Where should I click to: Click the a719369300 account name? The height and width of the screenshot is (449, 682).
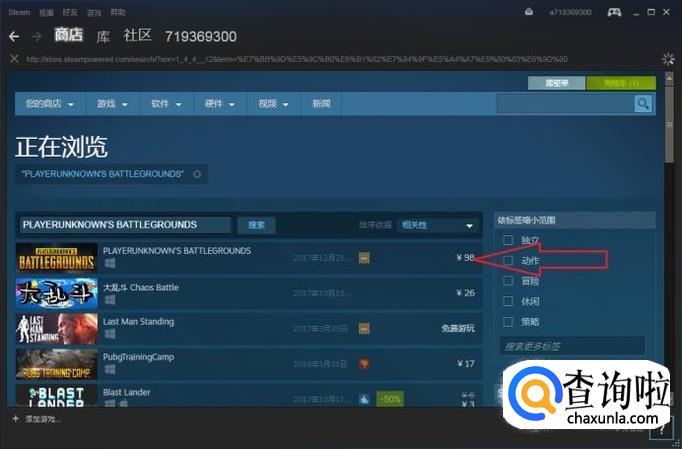[570, 12]
